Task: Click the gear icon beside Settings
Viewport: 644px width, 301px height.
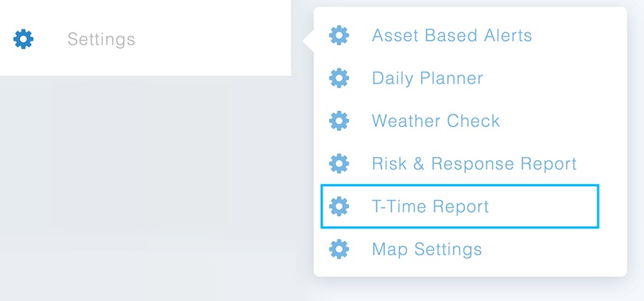Action: 24,39
